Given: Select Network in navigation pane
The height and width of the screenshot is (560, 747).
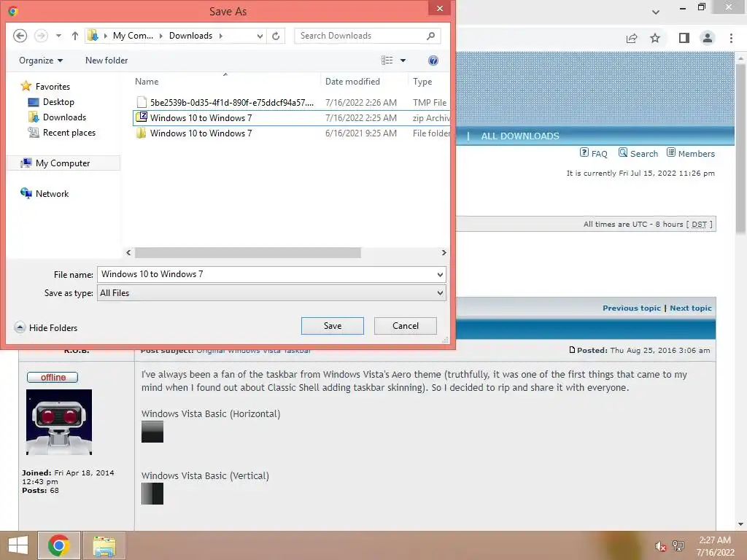Looking at the screenshot, I should [x=44, y=193].
